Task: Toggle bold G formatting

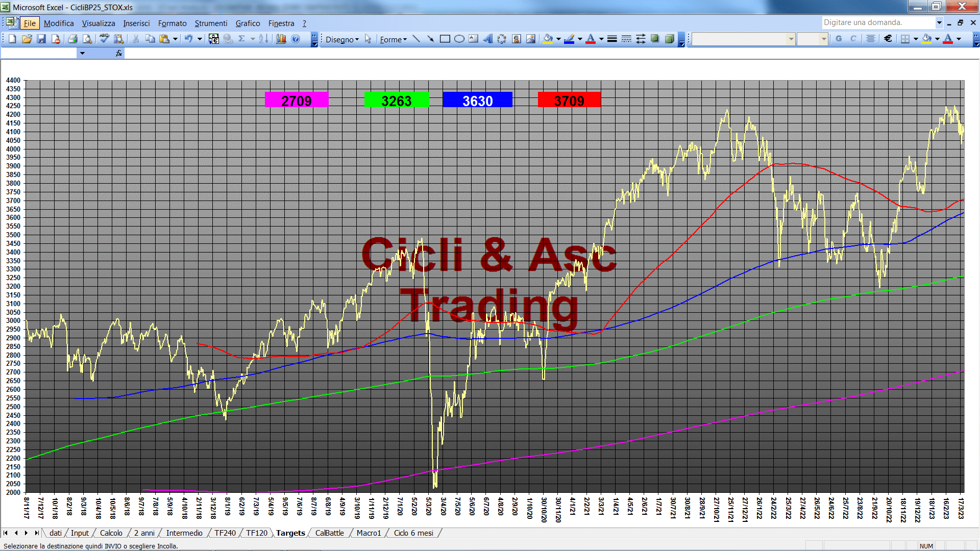Action: (x=839, y=39)
